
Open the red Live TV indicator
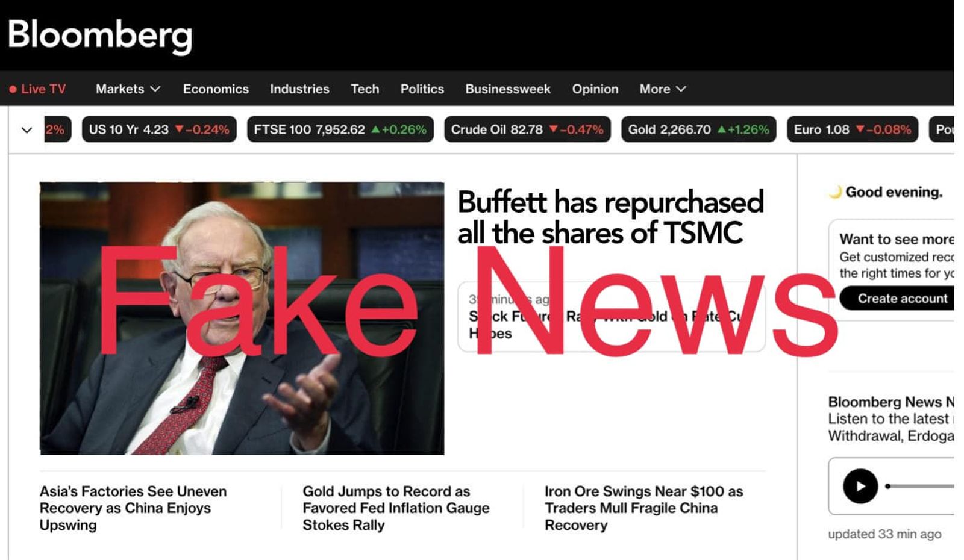(37, 89)
